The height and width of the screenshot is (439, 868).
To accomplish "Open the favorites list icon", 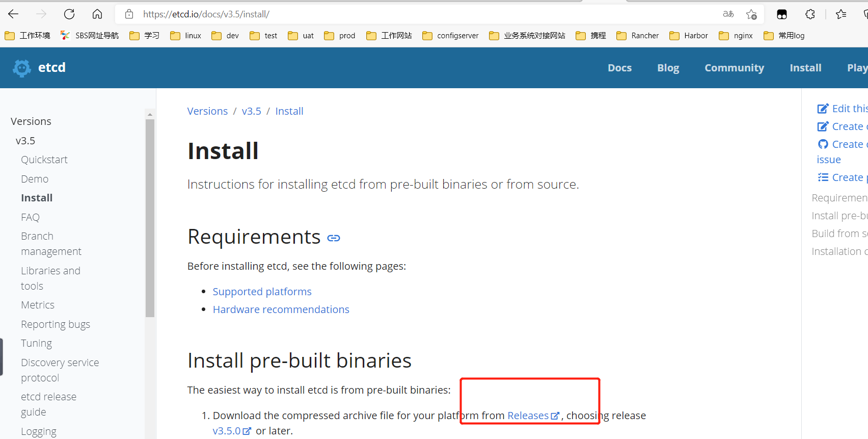I will pyautogui.click(x=841, y=14).
